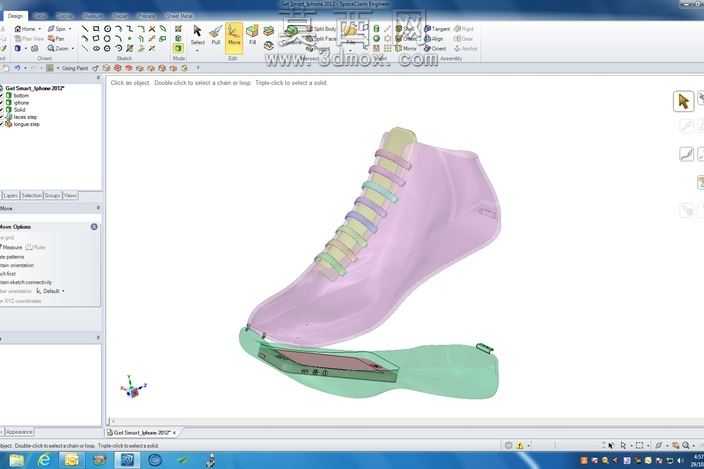Open the Zoom dropdown arrow
The image size is (704, 469).
(73, 48)
